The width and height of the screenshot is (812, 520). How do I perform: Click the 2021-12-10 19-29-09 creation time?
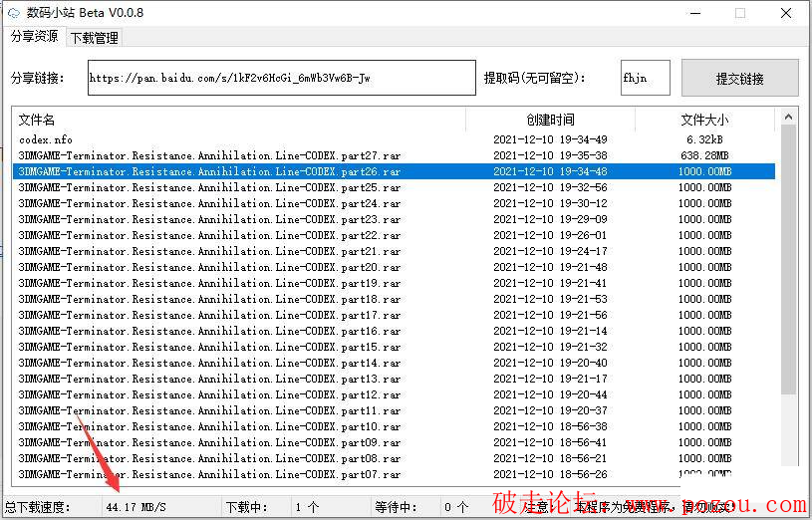point(550,219)
